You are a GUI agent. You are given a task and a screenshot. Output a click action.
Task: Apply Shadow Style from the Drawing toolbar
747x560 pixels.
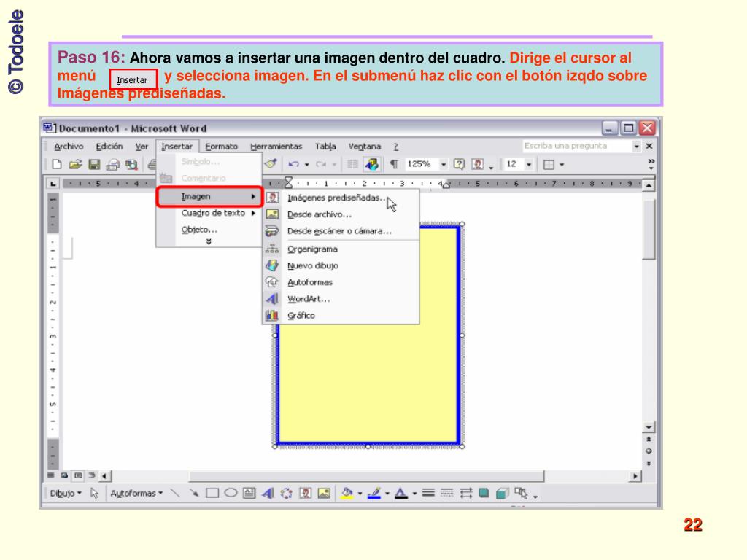point(484,494)
